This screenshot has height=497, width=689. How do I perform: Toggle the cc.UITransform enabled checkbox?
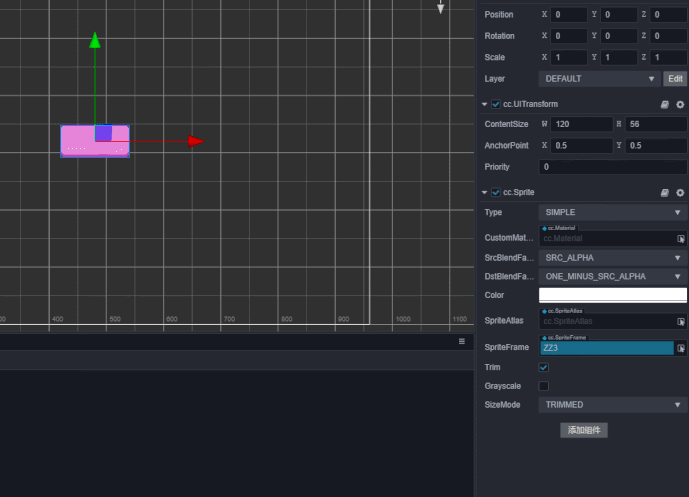(496, 105)
